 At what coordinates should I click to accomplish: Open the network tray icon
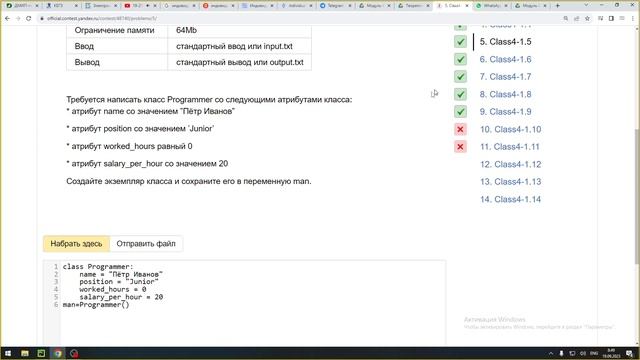click(x=572, y=353)
